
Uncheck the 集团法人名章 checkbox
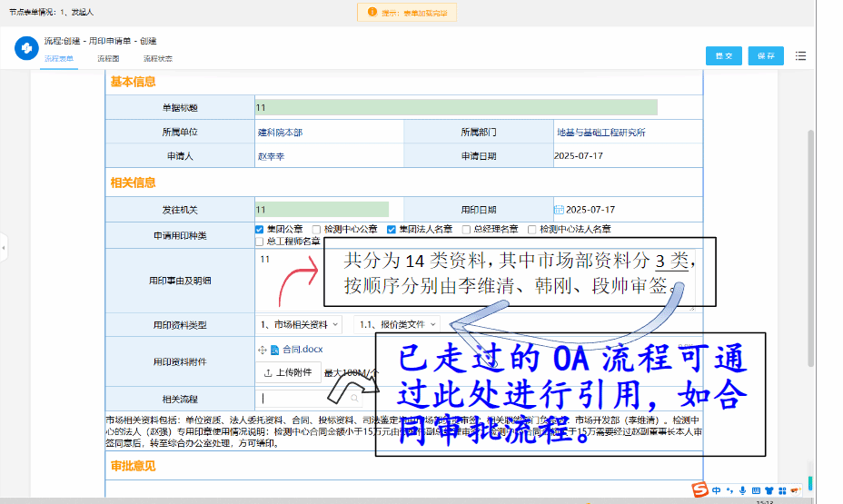(392, 230)
